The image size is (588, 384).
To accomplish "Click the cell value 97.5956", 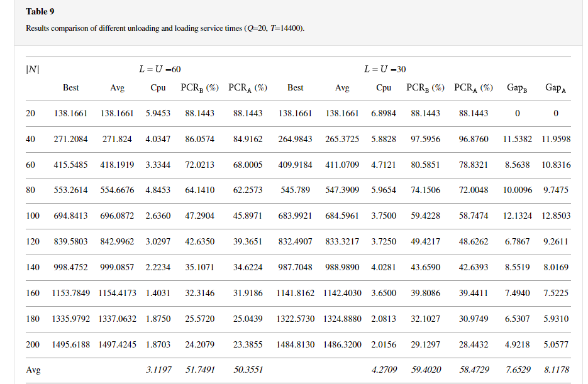I will tap(425, 139).
